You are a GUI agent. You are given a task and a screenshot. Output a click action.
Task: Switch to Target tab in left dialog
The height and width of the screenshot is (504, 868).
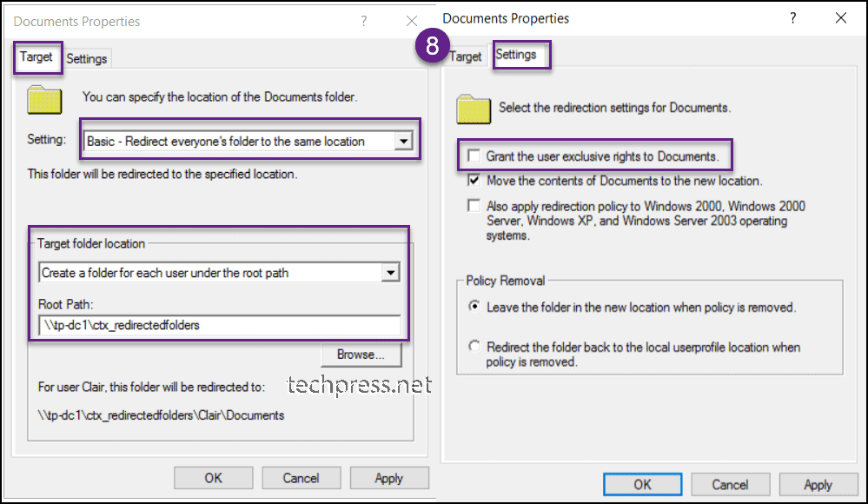pos(36,57)
